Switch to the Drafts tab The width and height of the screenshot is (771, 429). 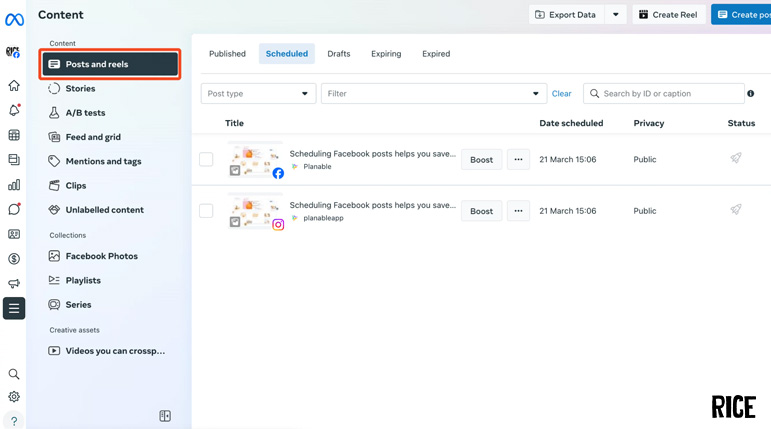339,54
